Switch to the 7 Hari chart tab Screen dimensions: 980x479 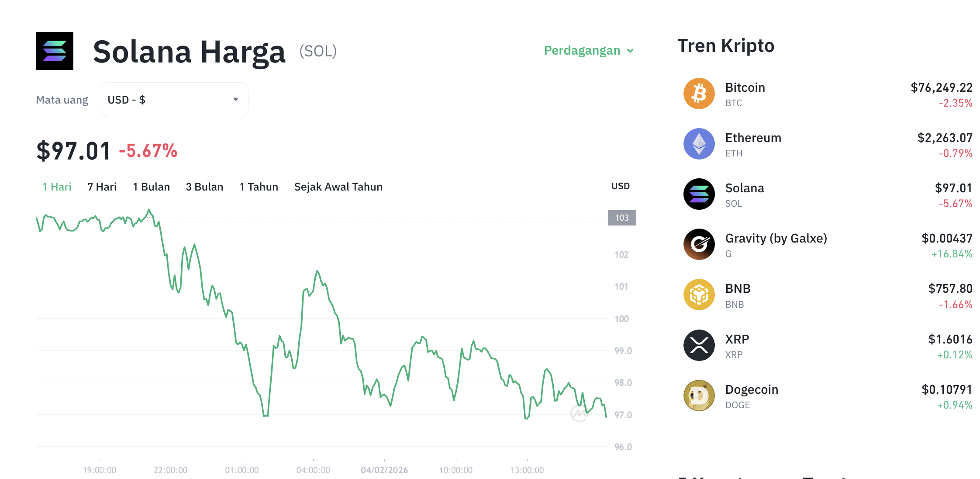(101, 187)
